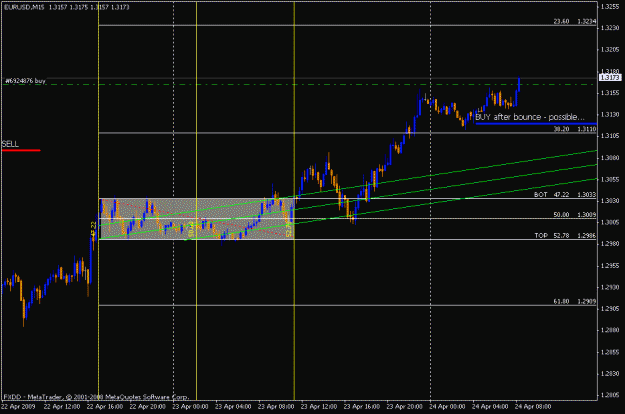Click the red line under SELL
The height and width of the screenshot is (414, 625).
21,150
